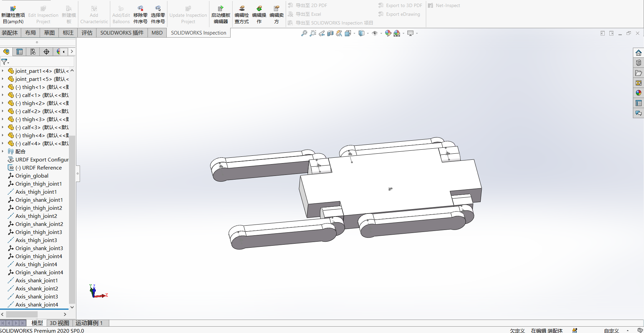Open View Palette icon in task pane
This screenshot has width=644, height=333.
[639, 83]
